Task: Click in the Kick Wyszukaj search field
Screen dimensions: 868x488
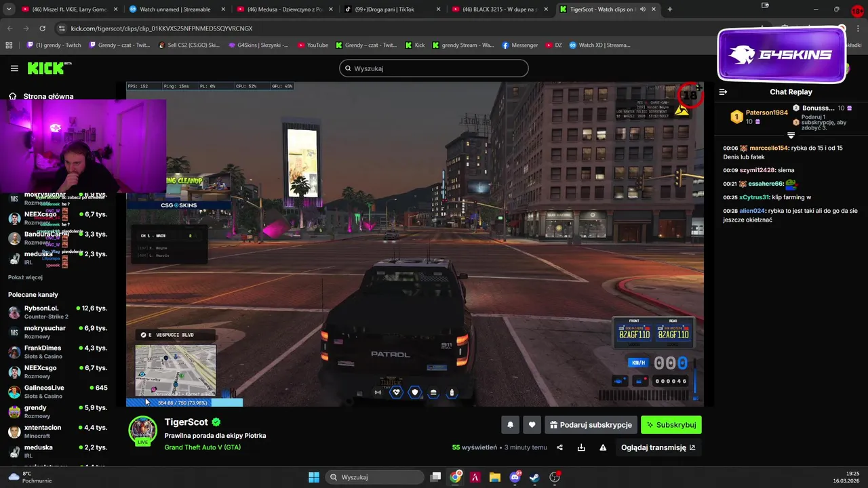Action: (x=434, y=68)
